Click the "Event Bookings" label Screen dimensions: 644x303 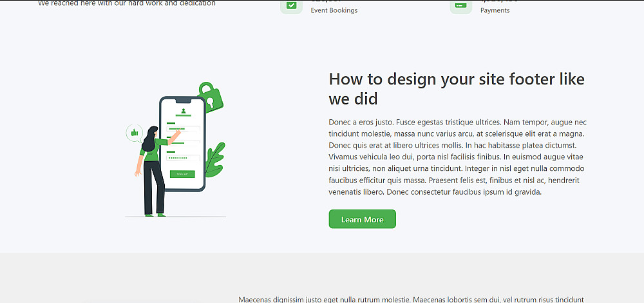click(x=334, y=10)
